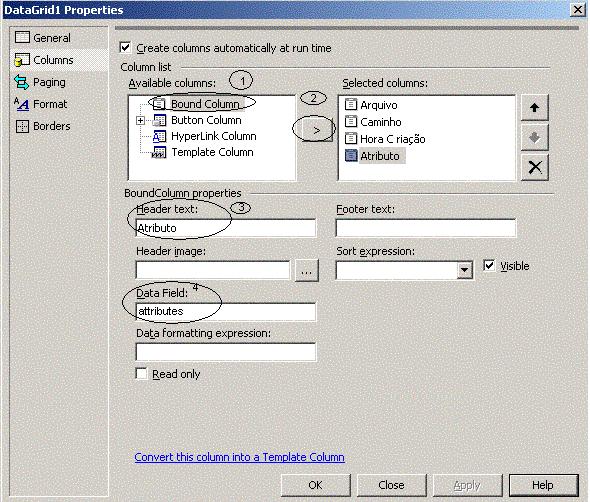The image size is (590, 502).
Task: Click the move column up arrow button
Action: (534, 108)
